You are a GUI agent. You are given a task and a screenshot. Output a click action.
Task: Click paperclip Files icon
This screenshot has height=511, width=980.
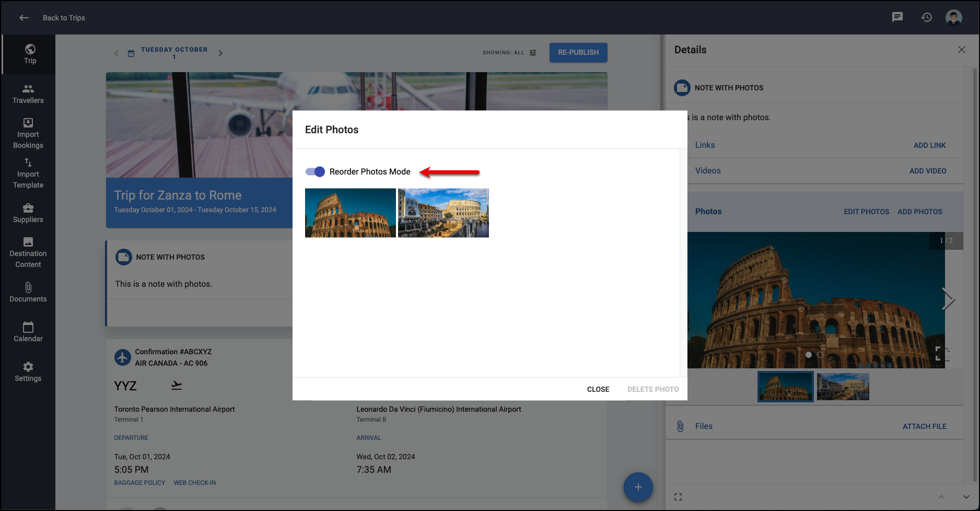680,426
